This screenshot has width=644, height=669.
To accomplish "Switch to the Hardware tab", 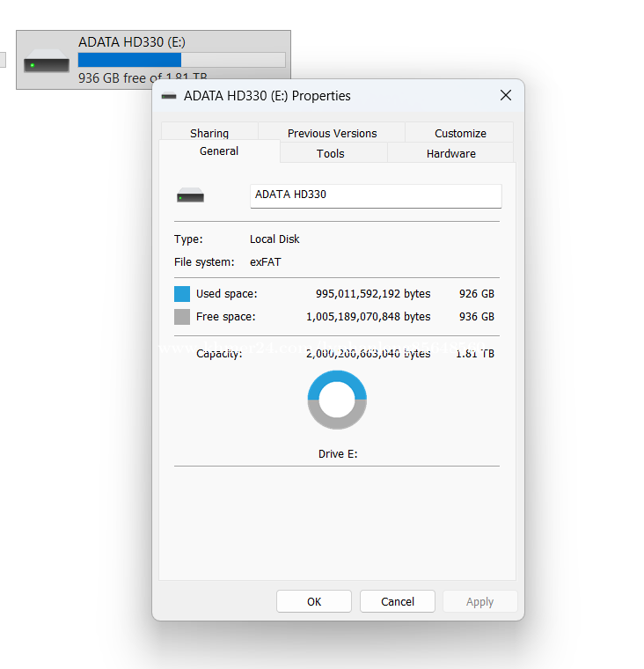I will pos(451,153).
